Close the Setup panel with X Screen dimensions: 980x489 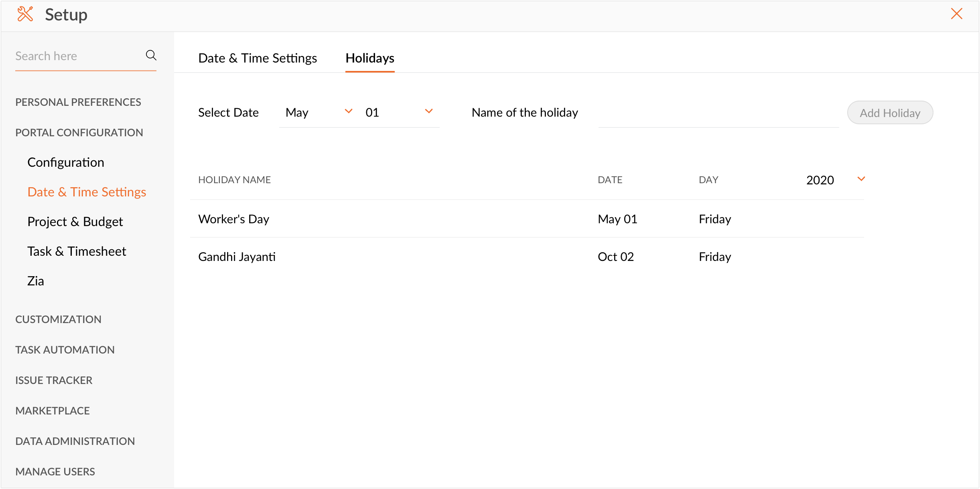click(956, 14)
